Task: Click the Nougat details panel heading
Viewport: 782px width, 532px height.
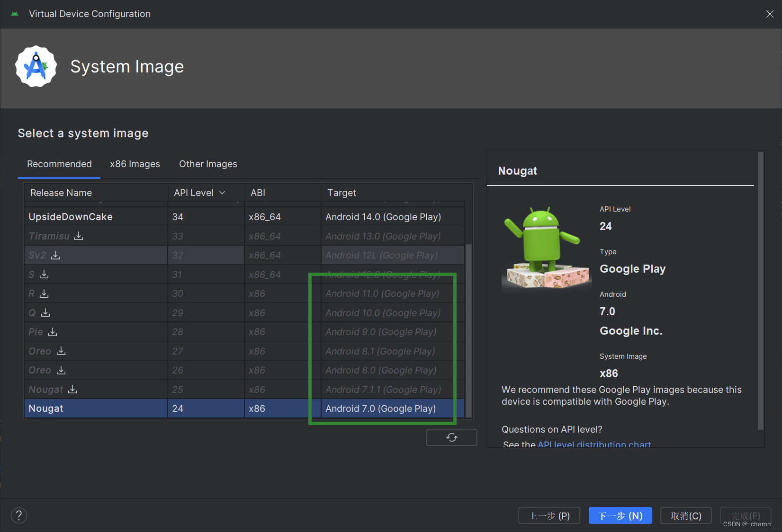Action: [x=517, y=171]
